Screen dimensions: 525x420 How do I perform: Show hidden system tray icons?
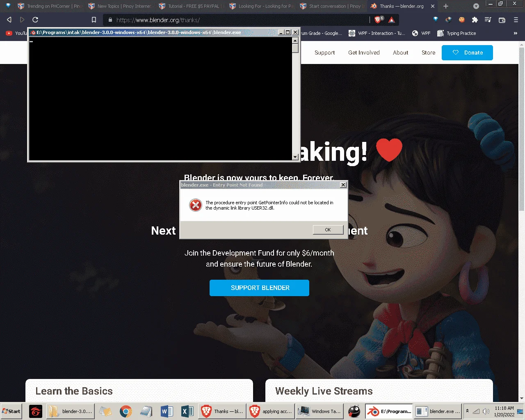(467, 411)
